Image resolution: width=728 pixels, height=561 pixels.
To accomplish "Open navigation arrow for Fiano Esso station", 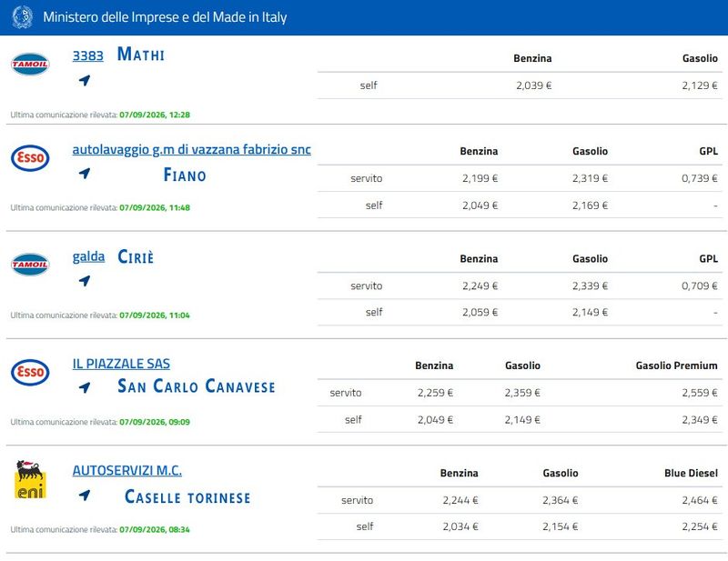I will click(x=85, y=173).
